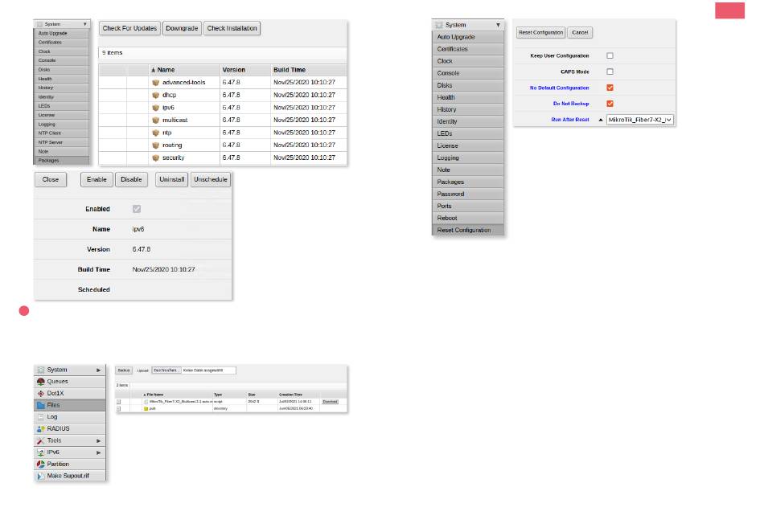Click the Queues icon in the sidebar

[40, 382]
